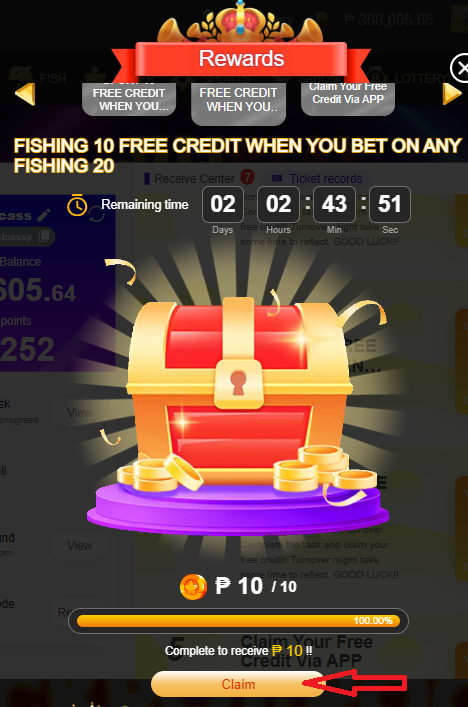Open the Ticket records tab
468x707 pixels.
317,179
